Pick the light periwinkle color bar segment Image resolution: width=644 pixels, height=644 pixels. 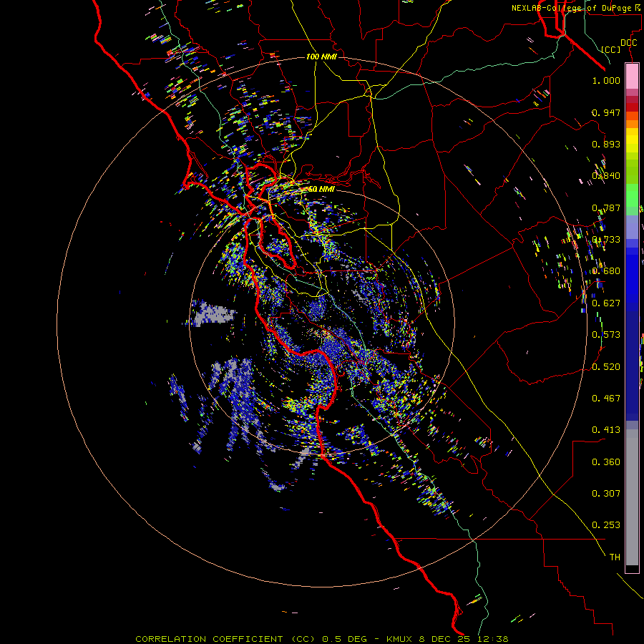(632, 227)
